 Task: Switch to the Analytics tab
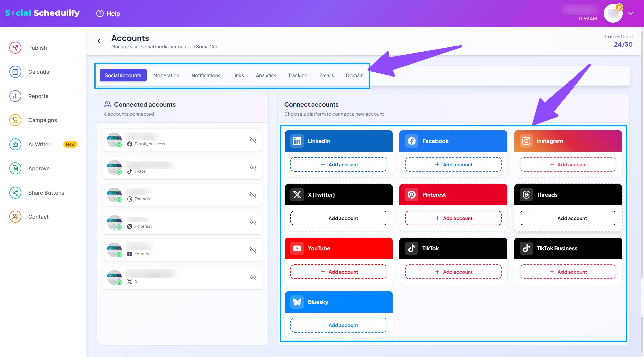click(x=266, y=75)
